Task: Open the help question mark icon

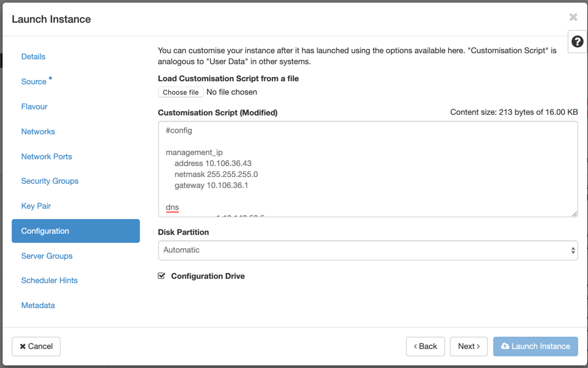Action: [577, 41]
